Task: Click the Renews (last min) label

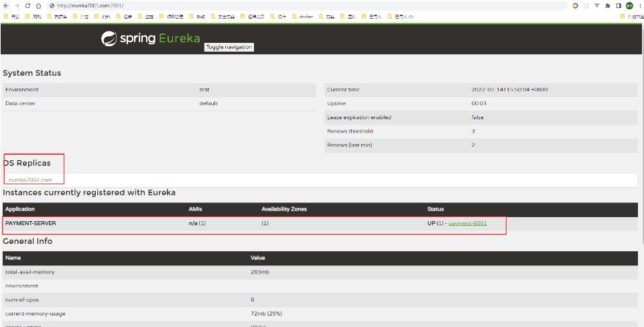Action: coord(350,145)
